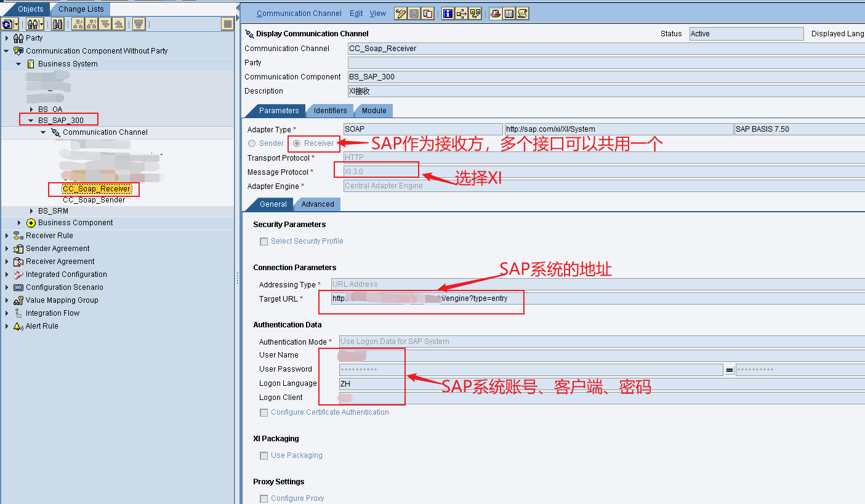
Task: Switch to the Objects tab
Action: pos(30,9)
